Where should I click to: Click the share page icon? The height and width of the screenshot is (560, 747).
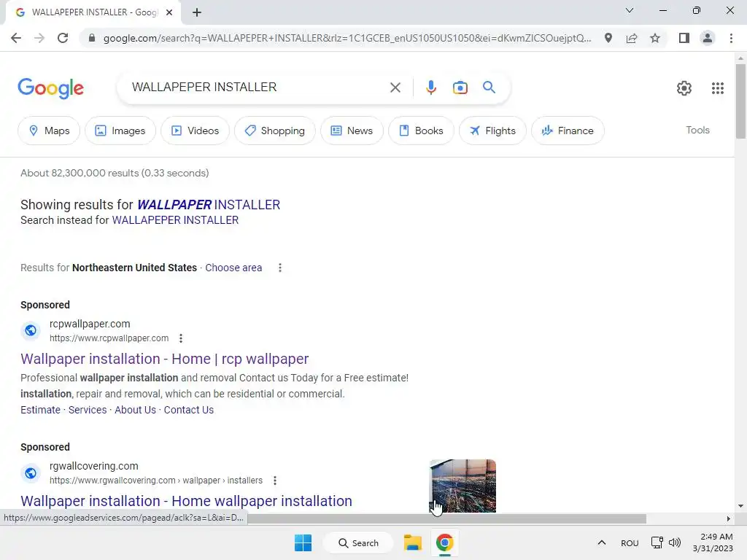pyautogui.click(x=632, y=38)
